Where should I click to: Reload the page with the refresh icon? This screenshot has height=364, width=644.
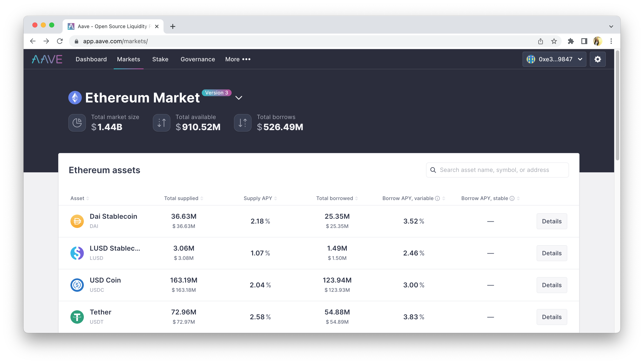pos(60,41)
